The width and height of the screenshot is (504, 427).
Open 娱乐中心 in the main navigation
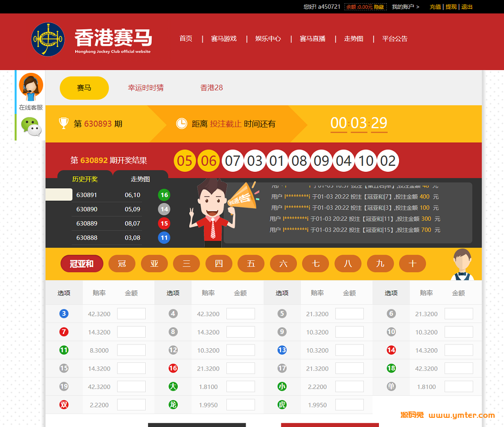click(268, 38)
